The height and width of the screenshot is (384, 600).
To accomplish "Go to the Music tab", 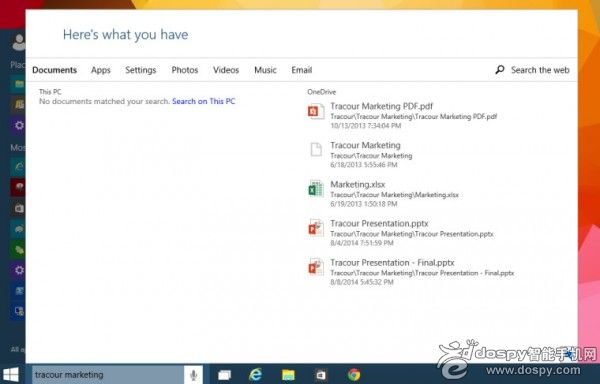I will pyautogui.click(x=265, y=70).
